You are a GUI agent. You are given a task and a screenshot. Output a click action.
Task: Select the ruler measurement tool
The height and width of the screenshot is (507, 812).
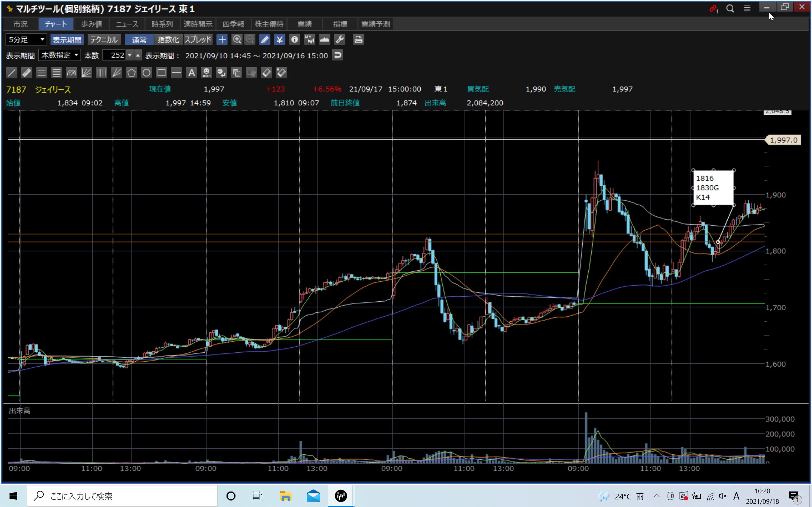pos(27,73)
